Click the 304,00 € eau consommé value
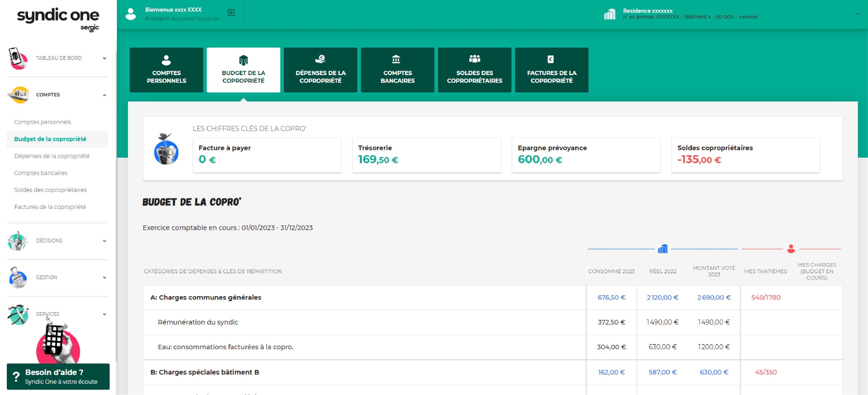This screenshot has height=395, width=868. coord(611,347)
